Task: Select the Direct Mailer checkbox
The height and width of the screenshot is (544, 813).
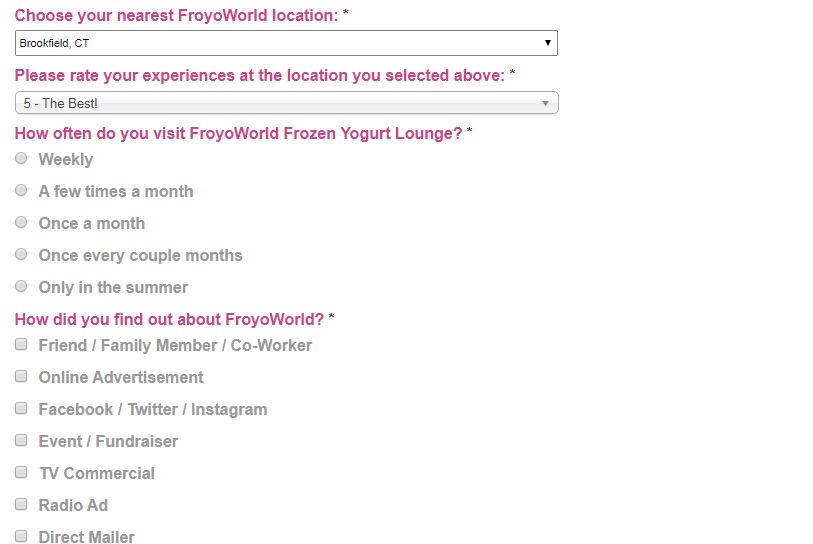Action: tap(21, 536)
